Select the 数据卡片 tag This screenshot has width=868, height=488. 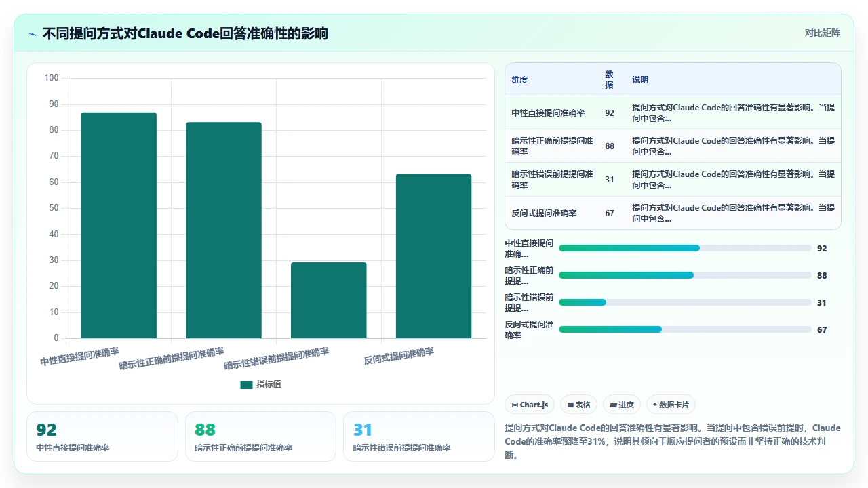671,405
